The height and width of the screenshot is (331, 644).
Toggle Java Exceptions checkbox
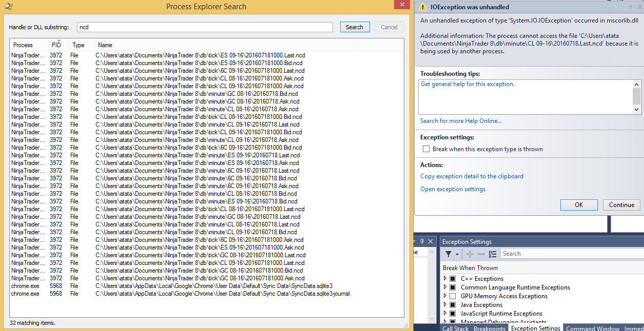[x=453, y=305]
